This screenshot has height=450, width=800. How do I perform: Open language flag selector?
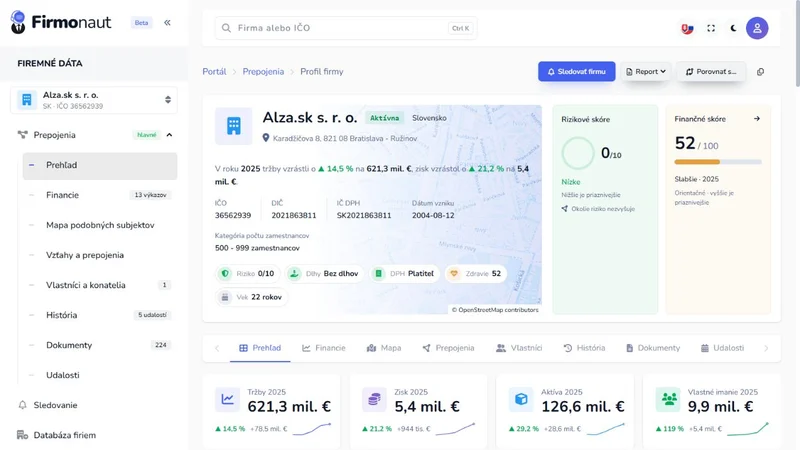tap(687, 28)
